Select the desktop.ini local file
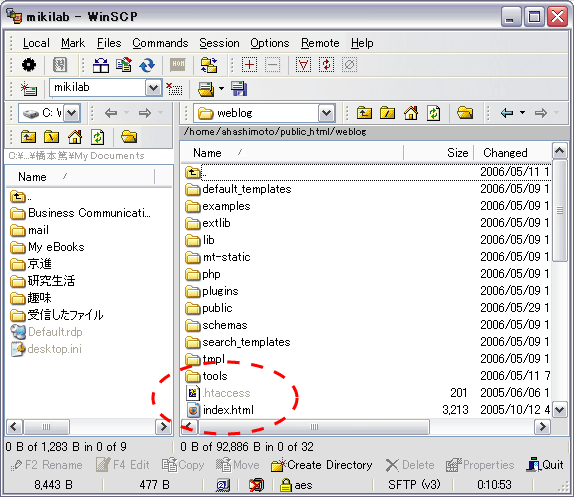Image resolution: width=574 pixels, height=497 pixels. point(46,349)
